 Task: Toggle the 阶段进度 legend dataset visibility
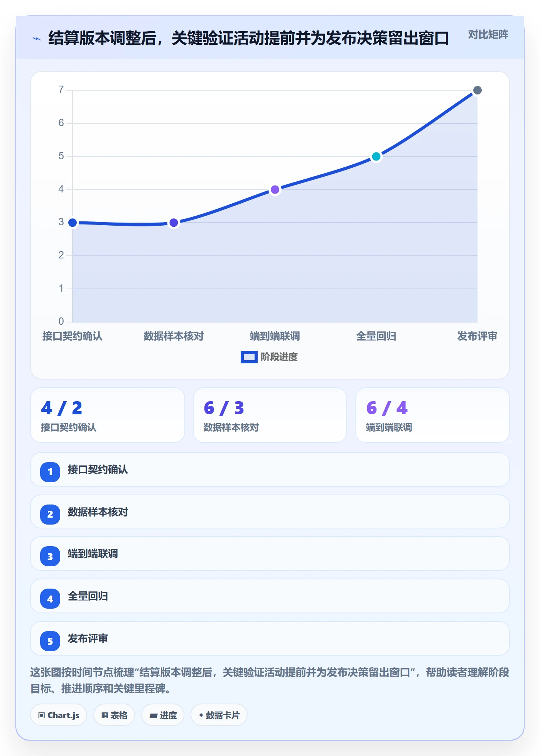(269, 357)
